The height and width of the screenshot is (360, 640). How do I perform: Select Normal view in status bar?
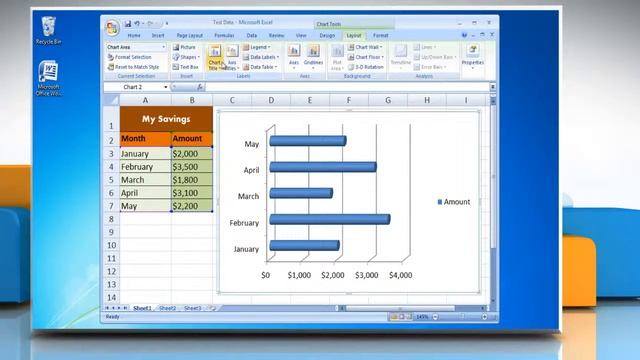point(394,317)
